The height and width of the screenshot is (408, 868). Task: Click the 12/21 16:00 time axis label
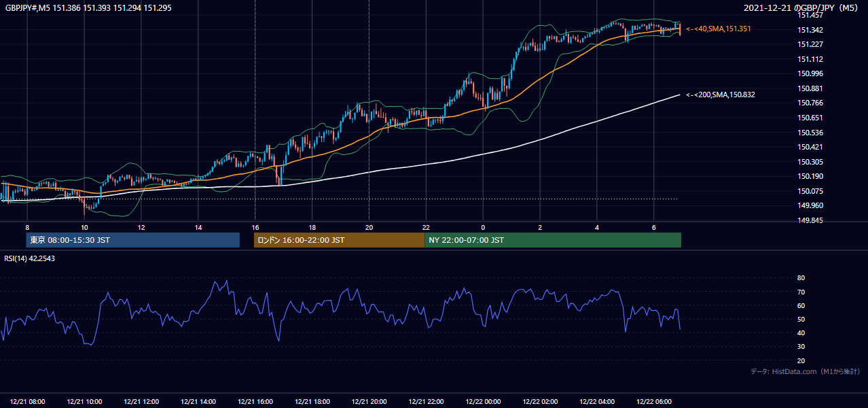255,402
